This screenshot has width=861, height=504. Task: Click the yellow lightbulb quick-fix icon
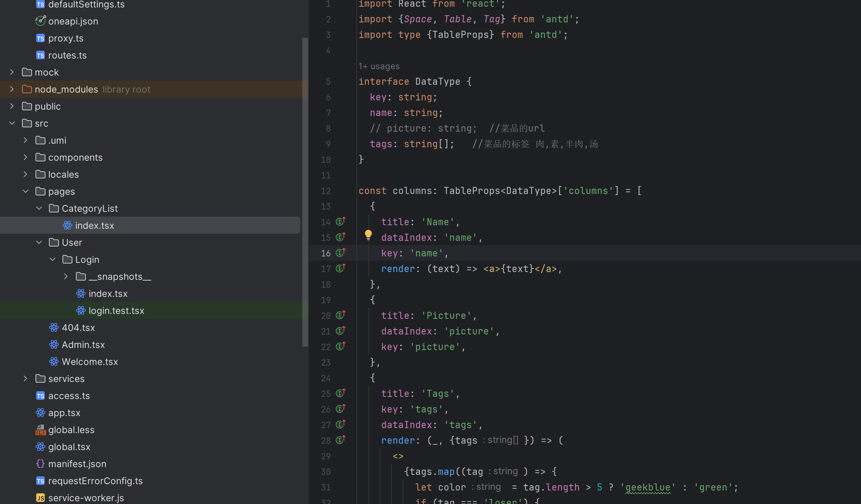368,235
